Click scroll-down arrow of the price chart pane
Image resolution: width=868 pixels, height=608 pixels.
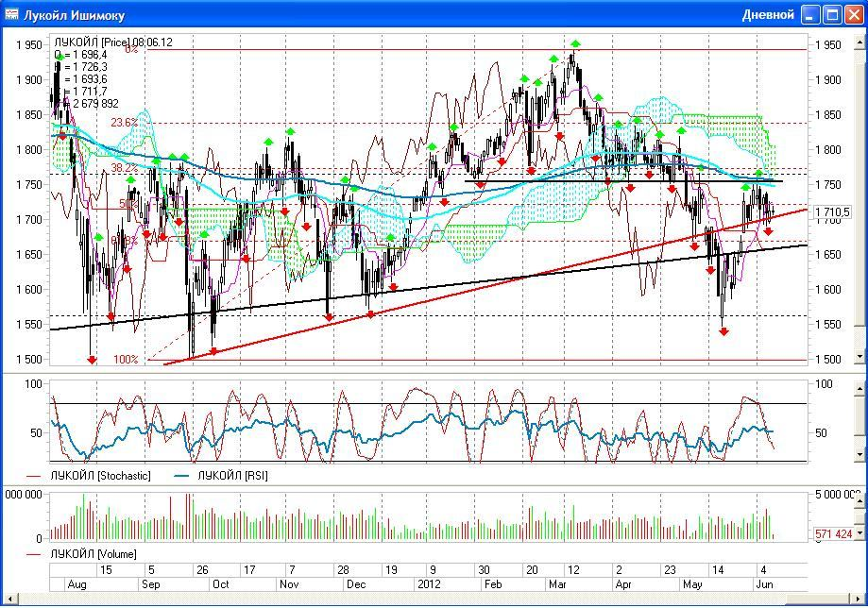[x=859, y=356]
